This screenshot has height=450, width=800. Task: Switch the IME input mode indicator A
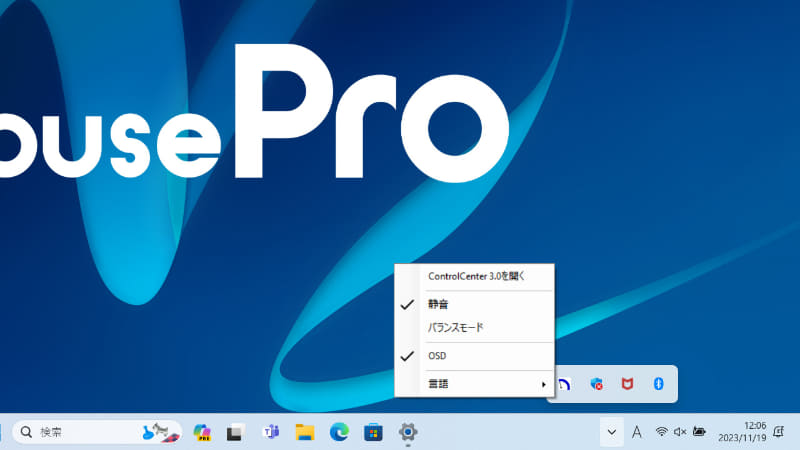(637, 432)
